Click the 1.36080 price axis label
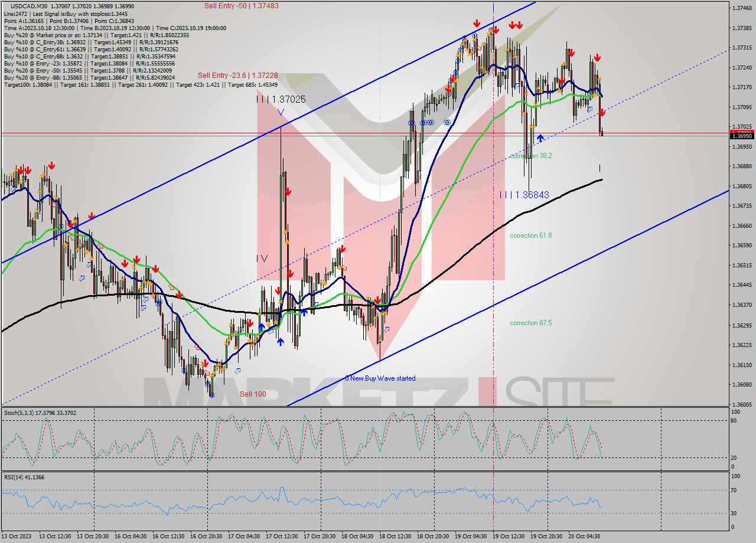Screen dimensions: 756x543 [742, 385]
